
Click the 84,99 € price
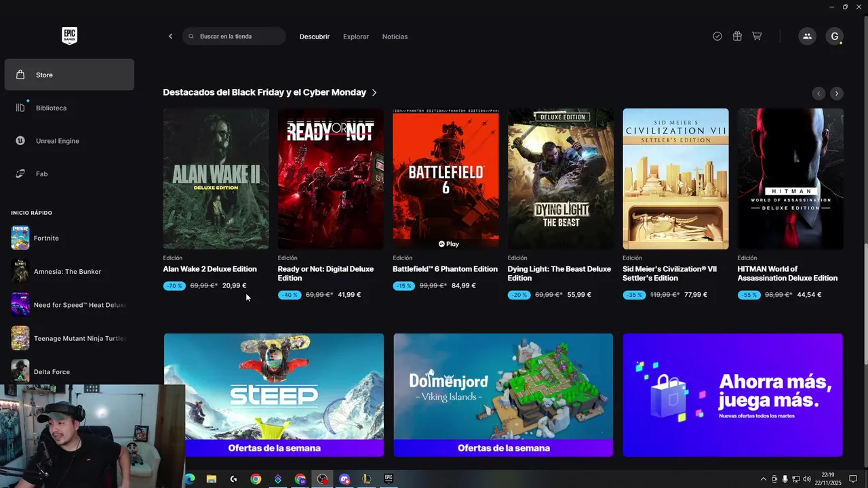point(464,286)
